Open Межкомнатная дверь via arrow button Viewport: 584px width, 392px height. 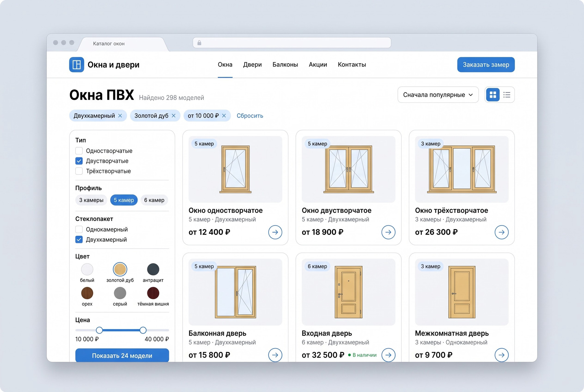pyautogui.click(x=502, y=355)
